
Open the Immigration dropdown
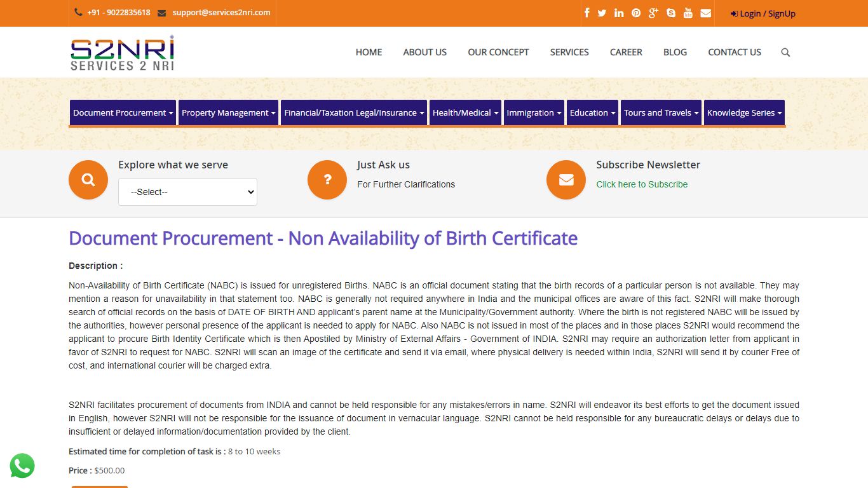click(x=534, y=112)
